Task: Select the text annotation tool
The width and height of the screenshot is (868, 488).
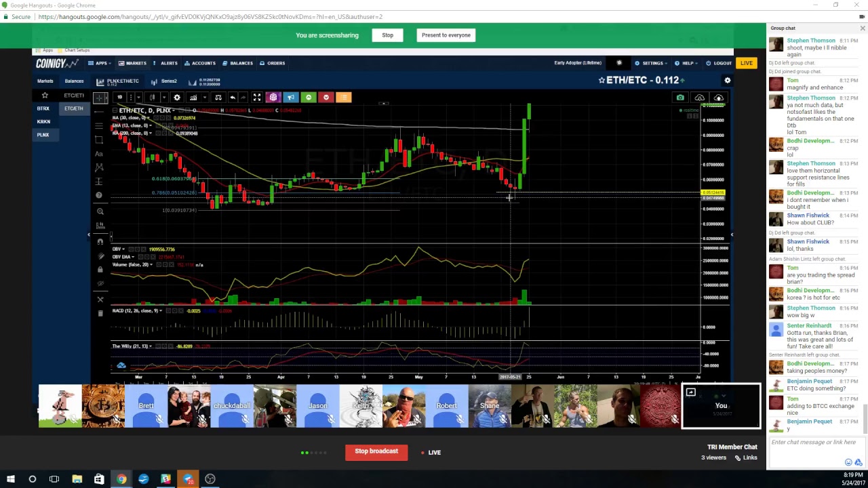Action: coord(99,154)
